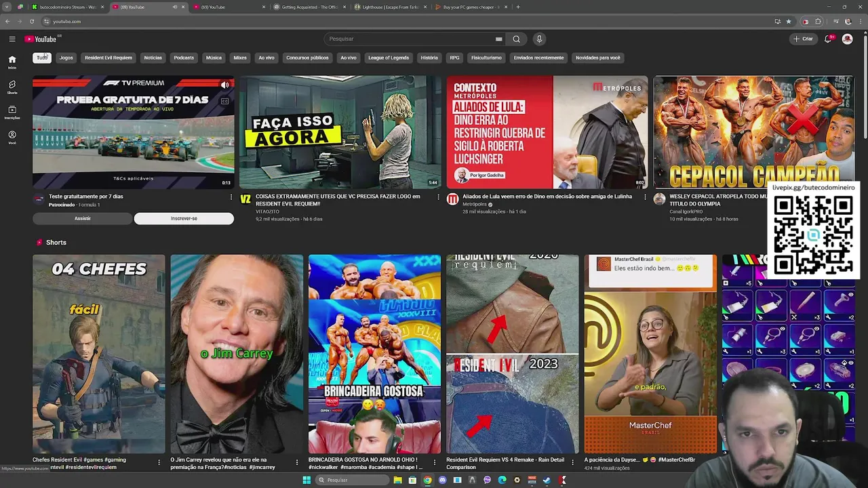Open the Criar create menu
Screen dimensions: 868x488
click(x=803, y=39)
